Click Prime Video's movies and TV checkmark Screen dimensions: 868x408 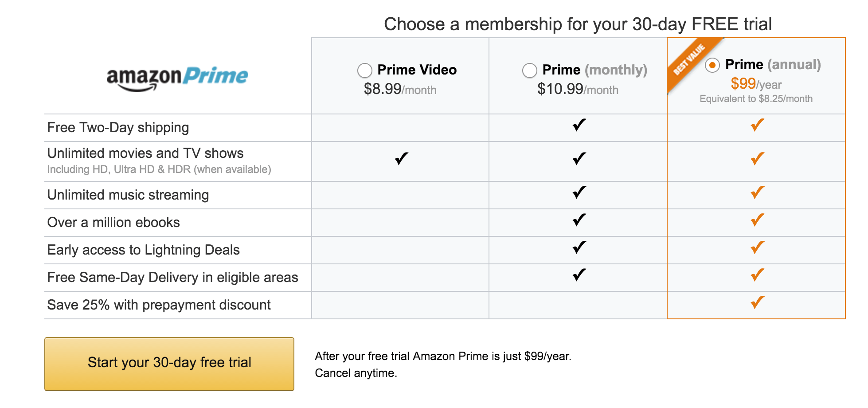tap(402, 158)
